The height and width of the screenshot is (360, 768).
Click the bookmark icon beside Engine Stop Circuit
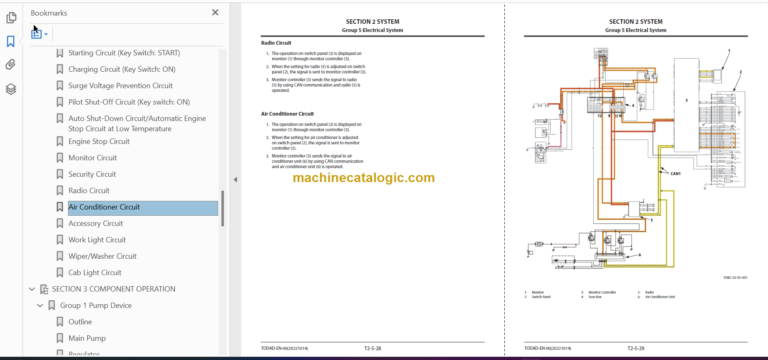(60, 142)
